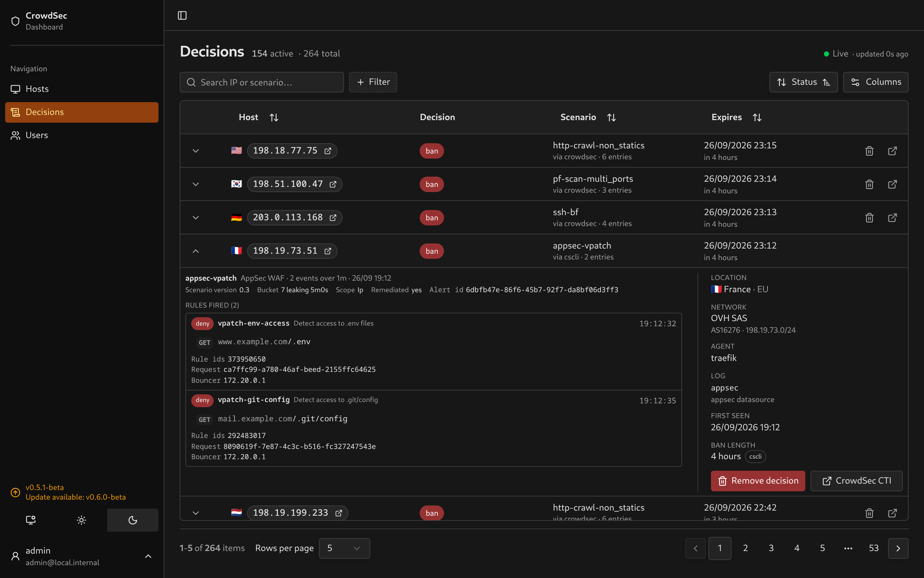924x578 pixels.
Task: Open IP chip 203.0.113.168 link
Action: [x=295, y=217]
